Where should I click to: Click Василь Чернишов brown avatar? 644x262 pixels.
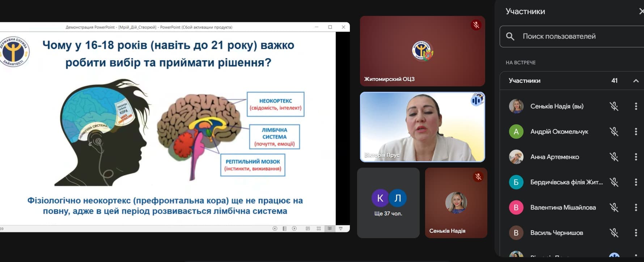tap(516, 233)
